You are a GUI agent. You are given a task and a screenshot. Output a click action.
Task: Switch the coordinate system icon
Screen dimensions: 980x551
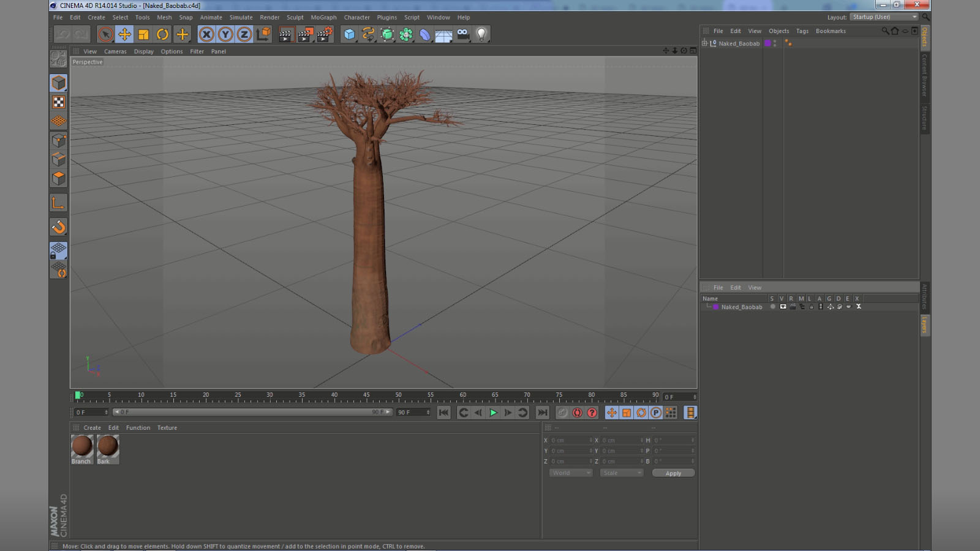click(x=263, y=34)
